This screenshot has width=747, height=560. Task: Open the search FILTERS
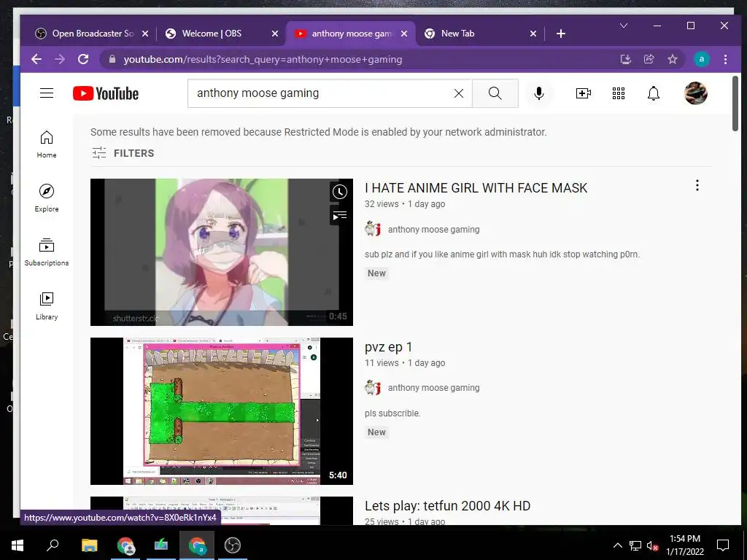tap(123, 153)
